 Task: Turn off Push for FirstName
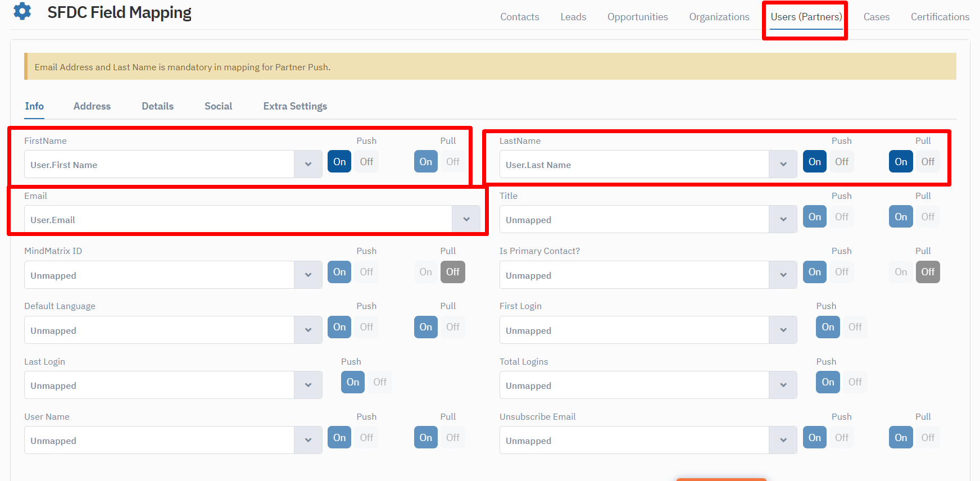366,162
